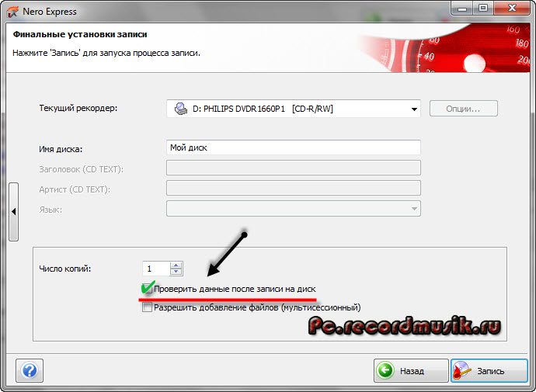Open the disabled Язык dropdown
The height and width of the screenshot is (392, 536).
coord(294,209)
